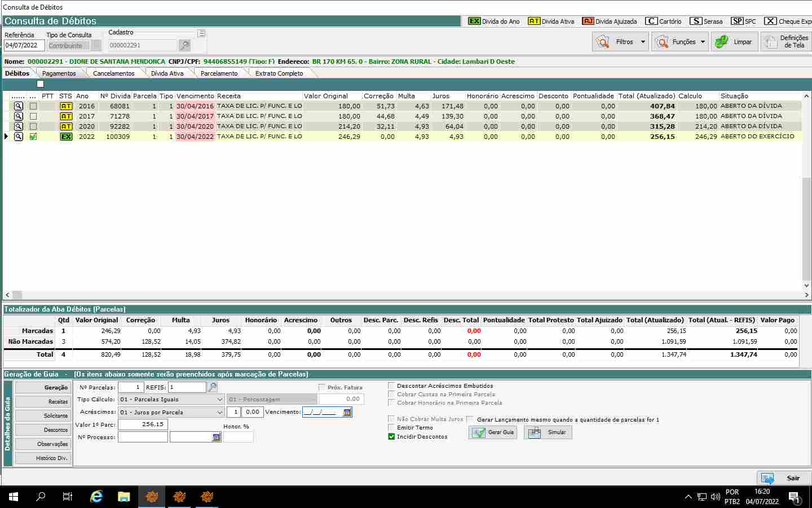The image size is (812, 508).
Task: Click the Gerar Guia button
Action: [493, 432]
